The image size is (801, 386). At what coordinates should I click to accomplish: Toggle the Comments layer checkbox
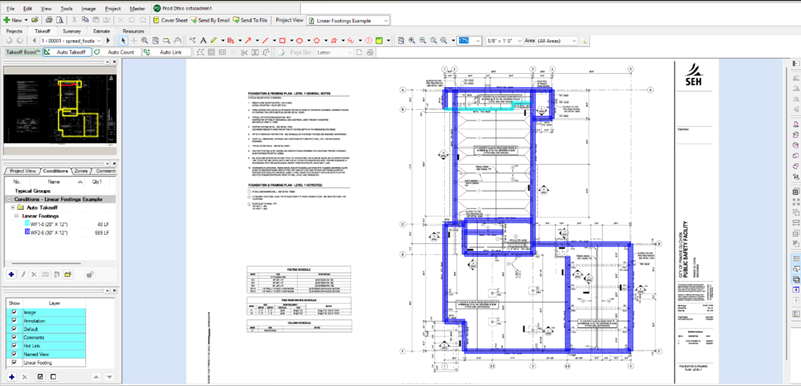(14, 337)
